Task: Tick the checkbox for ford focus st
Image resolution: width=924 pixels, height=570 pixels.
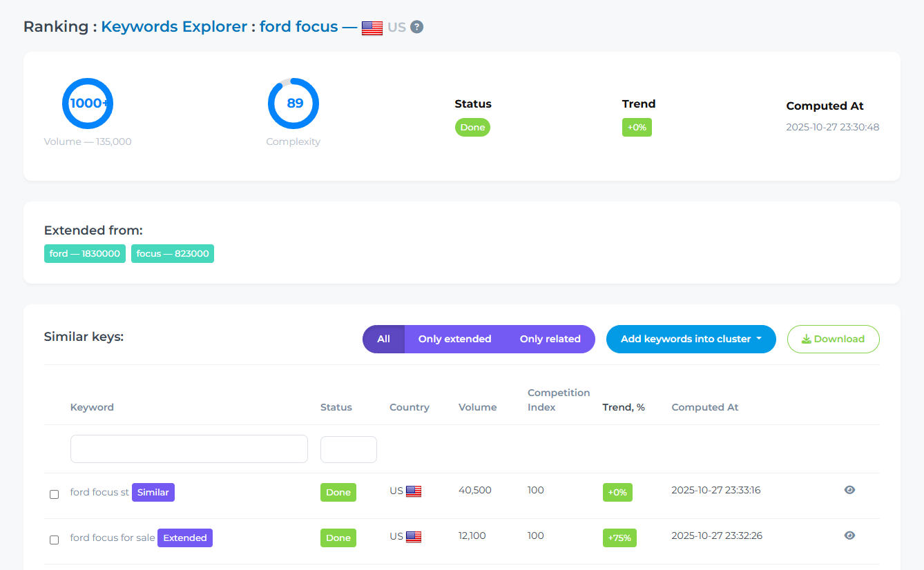Action: tap(55, 494)
